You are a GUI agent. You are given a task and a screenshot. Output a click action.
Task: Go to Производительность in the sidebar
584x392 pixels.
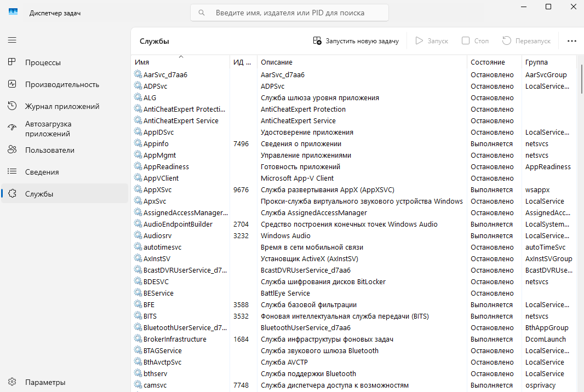(x=62, y=84)
